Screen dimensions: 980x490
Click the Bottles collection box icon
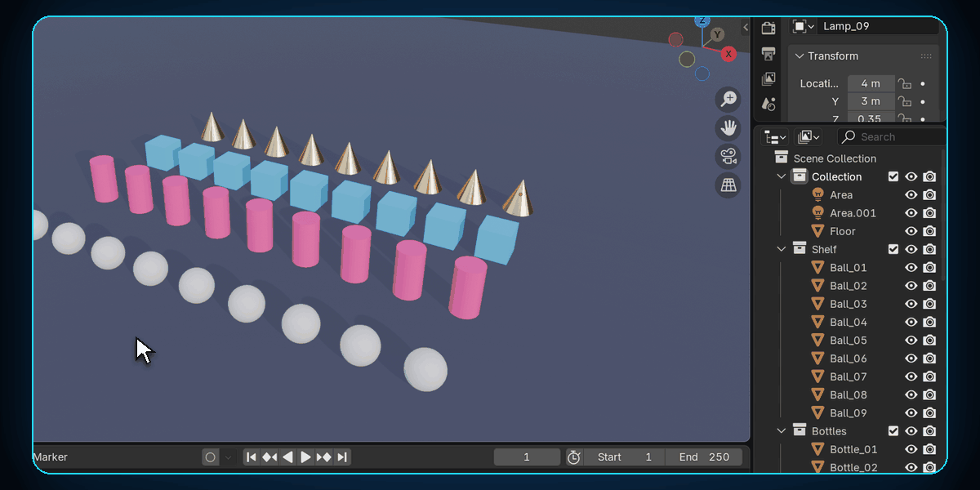(800, 431)
